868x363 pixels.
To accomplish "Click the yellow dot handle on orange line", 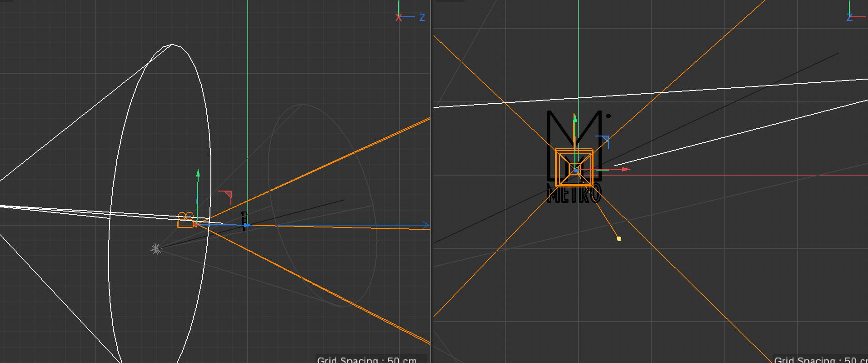I will click(619, 238).
